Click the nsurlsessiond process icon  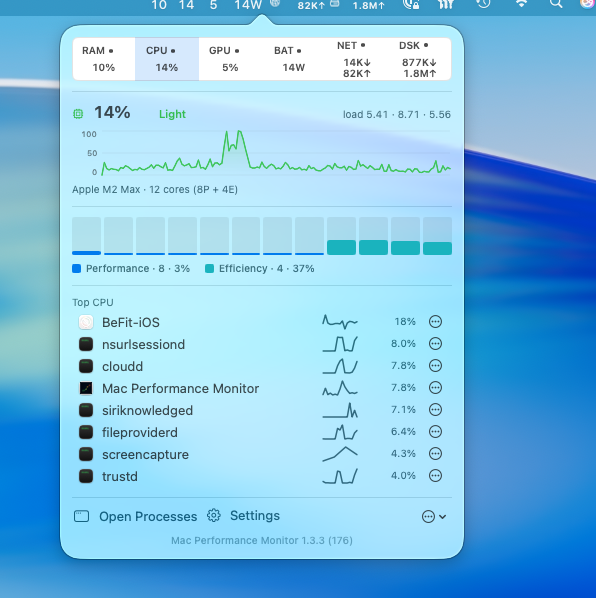coord(86,344)
